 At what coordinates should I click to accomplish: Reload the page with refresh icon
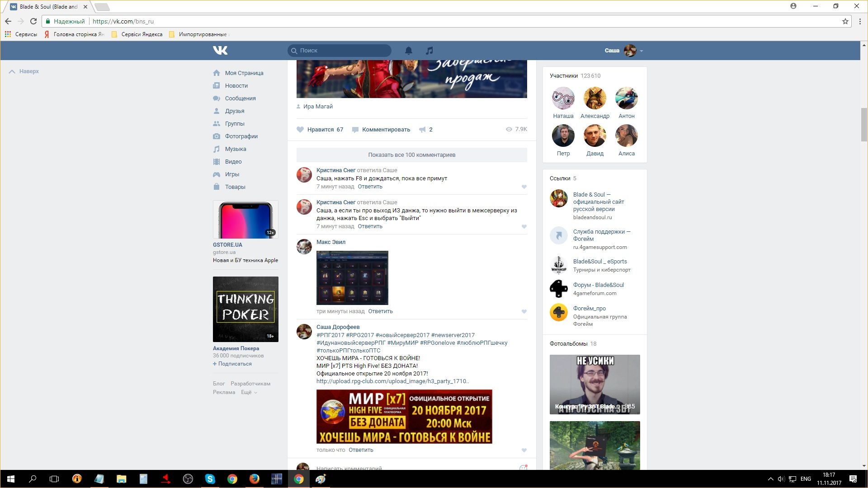click(x=33, y=21)
